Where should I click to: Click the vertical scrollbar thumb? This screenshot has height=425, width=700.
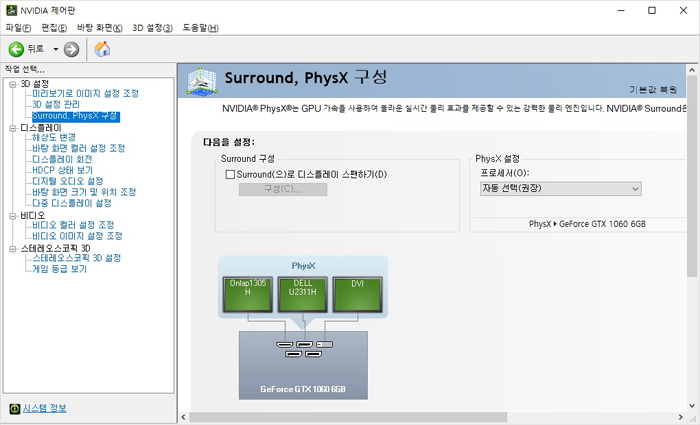pos(692,176)
